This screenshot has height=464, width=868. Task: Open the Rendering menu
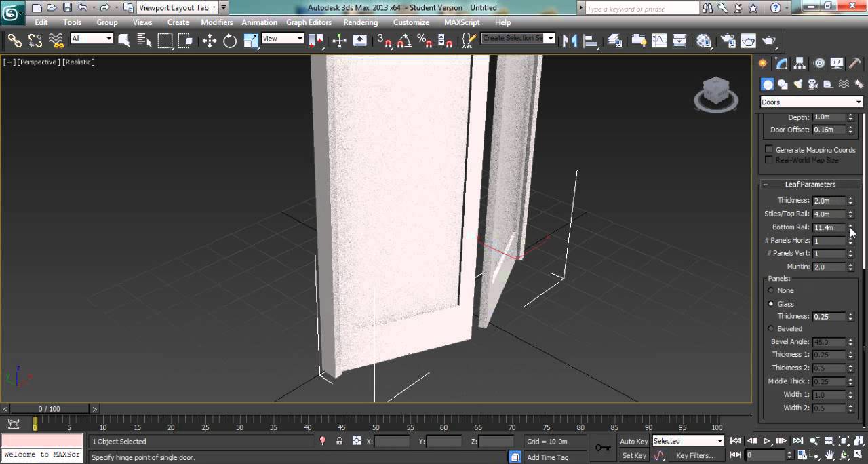tap(361, 22)
